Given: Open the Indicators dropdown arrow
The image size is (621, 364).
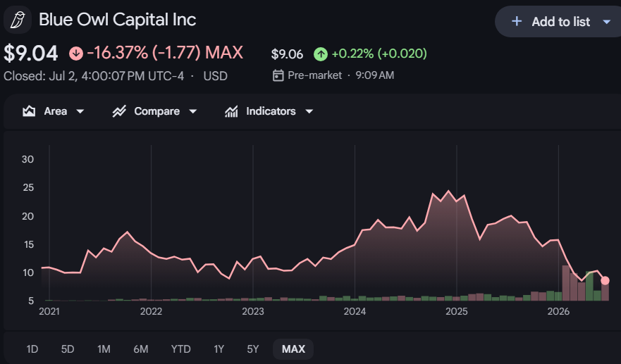Looking at the screenshot, I should pyautogui.click(x=309, y=111).
